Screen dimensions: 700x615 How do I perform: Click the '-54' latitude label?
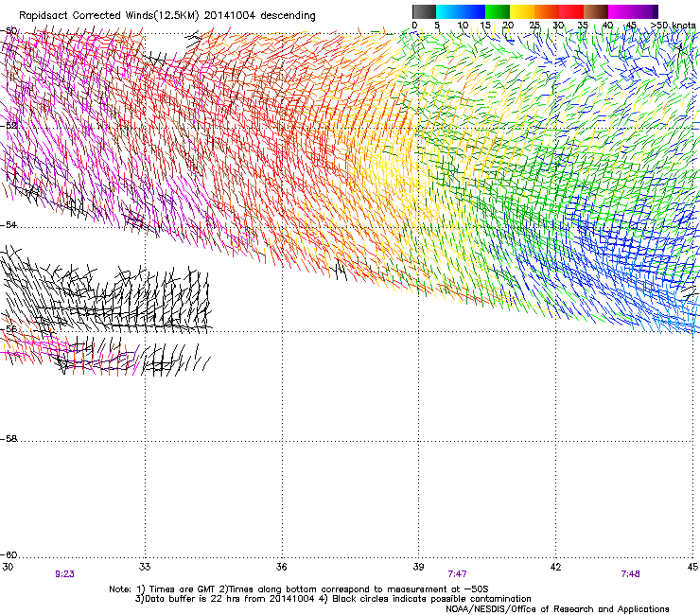point(9,224)
